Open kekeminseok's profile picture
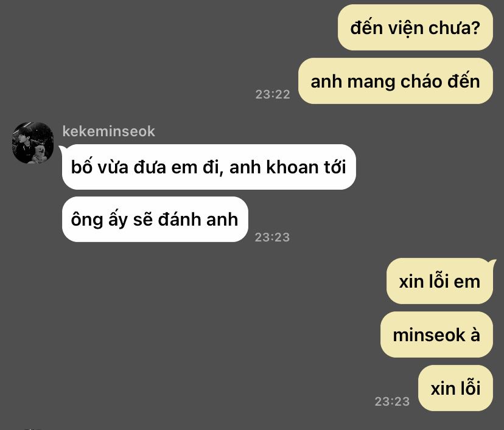 [x=33, y=143]
